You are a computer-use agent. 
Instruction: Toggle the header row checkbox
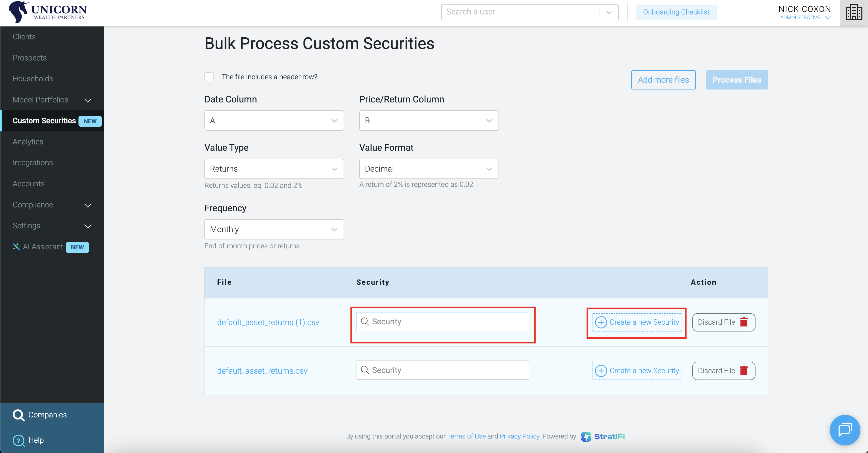click(x=209, y=77)
